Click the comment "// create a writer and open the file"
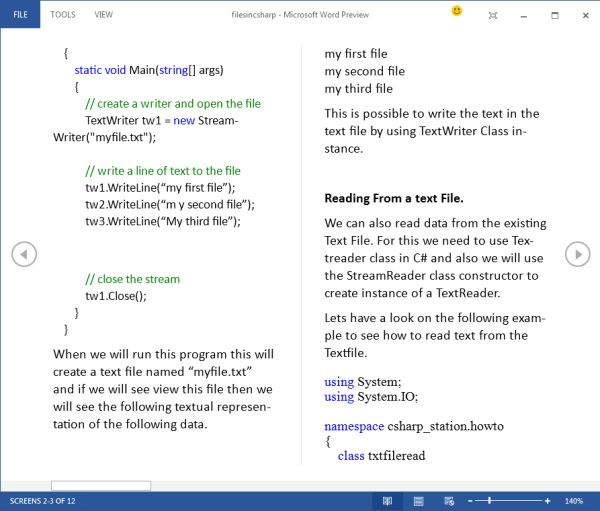 coord(173,104)
